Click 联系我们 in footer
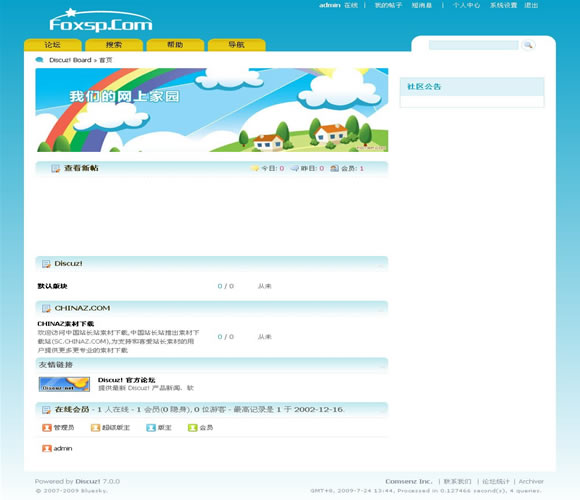580x500 pixels. tap(458, 482)
